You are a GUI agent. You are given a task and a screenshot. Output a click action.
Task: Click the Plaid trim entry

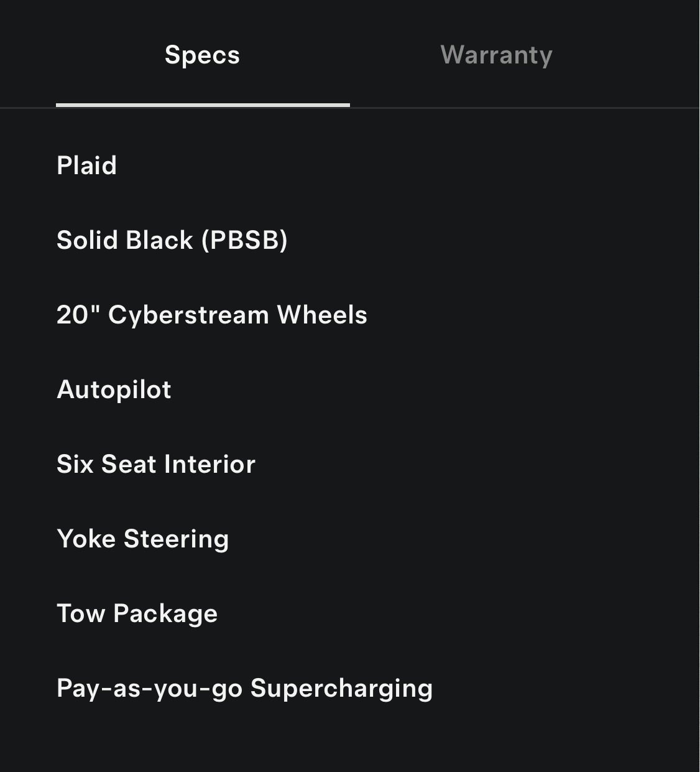pyautogui.click(x=86, y=165)
